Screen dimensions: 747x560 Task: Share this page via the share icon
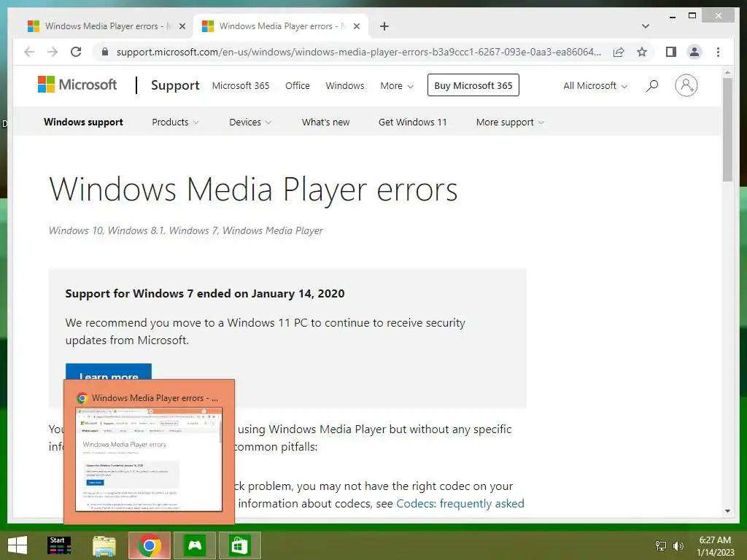pyautogui.click(x=619, y=52)
